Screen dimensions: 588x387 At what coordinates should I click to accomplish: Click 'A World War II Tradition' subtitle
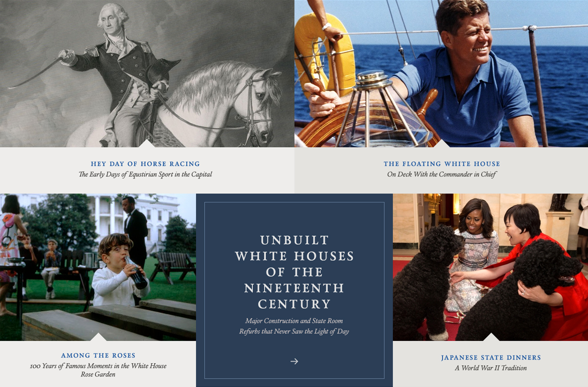[x=491, y=368]
